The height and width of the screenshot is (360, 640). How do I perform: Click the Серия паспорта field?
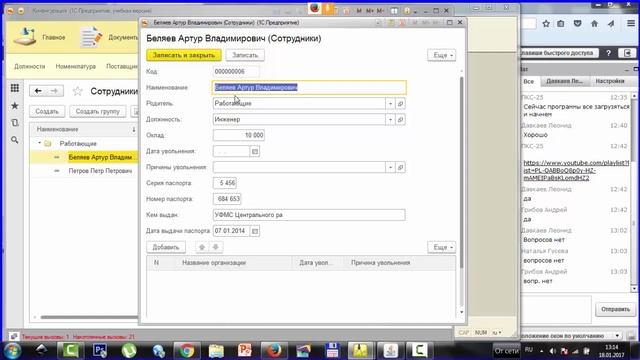coord(224,183)
